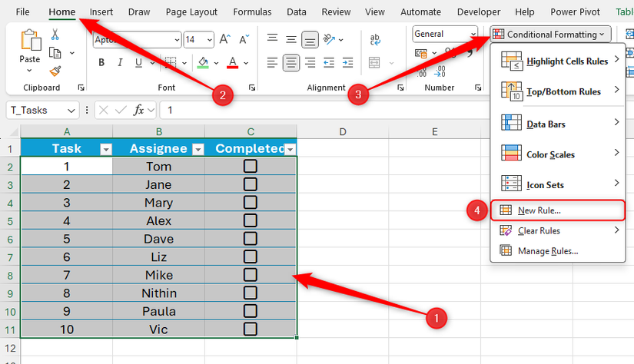Toggle Bold formatting
This screenshot has height=364, width=634.
101,63
